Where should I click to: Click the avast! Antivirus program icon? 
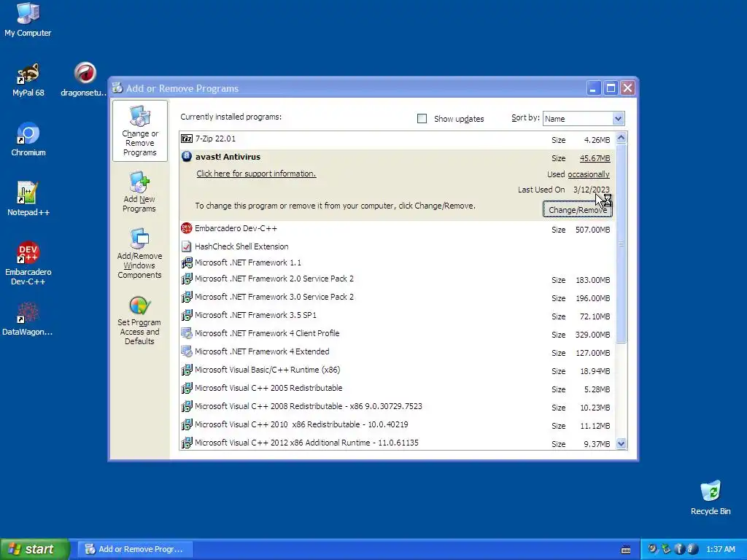pos(187,157)
